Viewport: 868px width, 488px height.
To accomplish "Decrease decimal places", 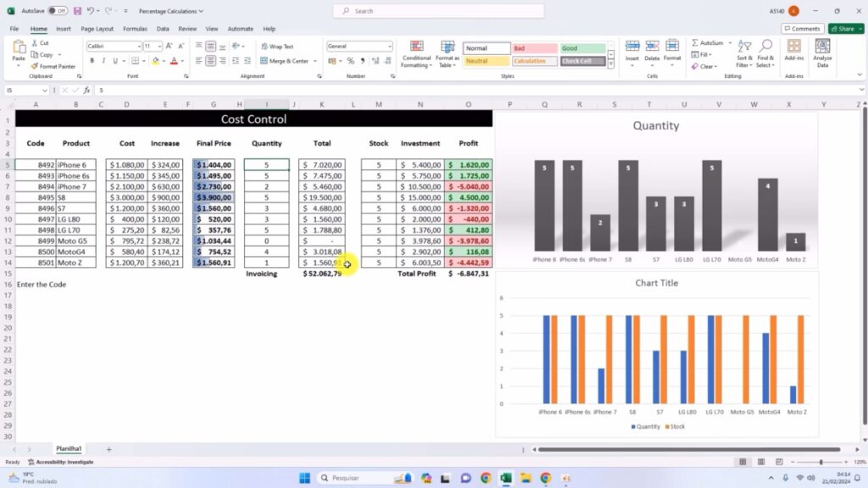I will pyautogui.click(x=387, y=61).
